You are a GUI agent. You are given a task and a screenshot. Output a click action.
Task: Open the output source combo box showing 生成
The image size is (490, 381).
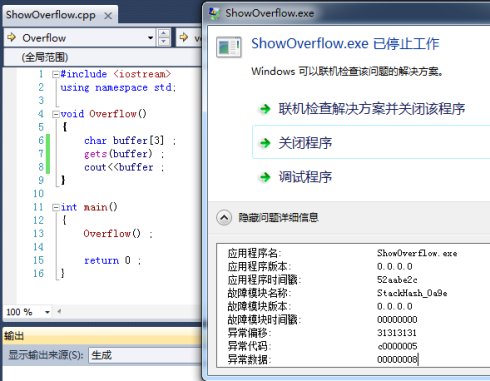145,355
